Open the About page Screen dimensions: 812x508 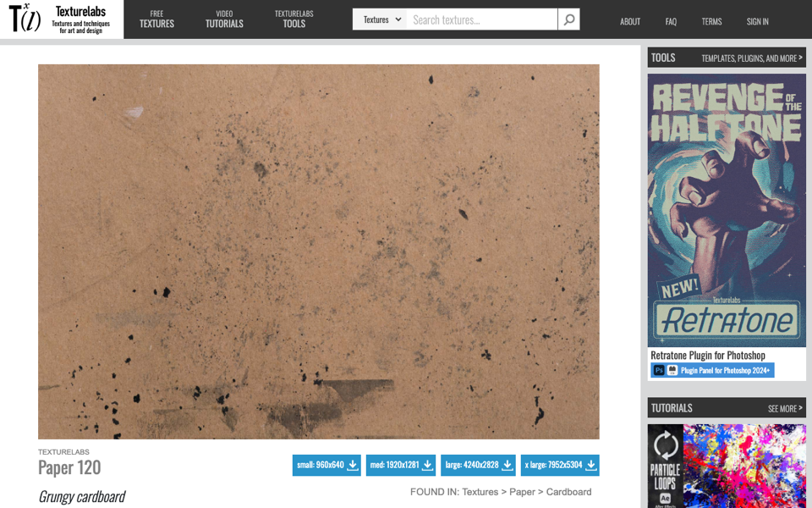point(629,21)
